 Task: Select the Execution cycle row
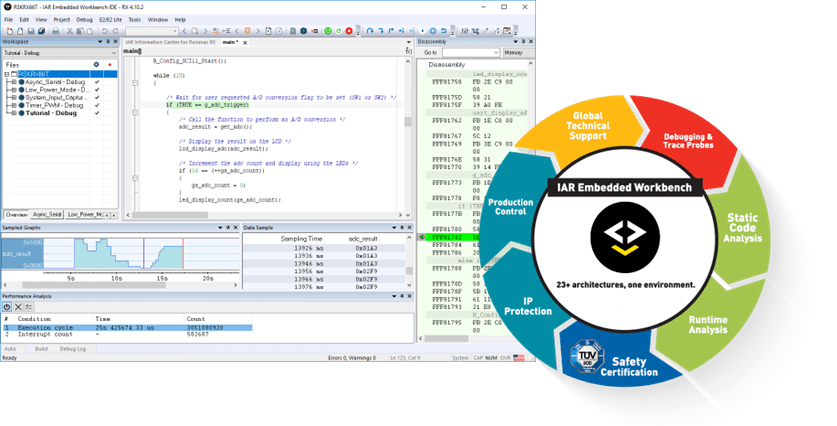[x=127, y=327]
